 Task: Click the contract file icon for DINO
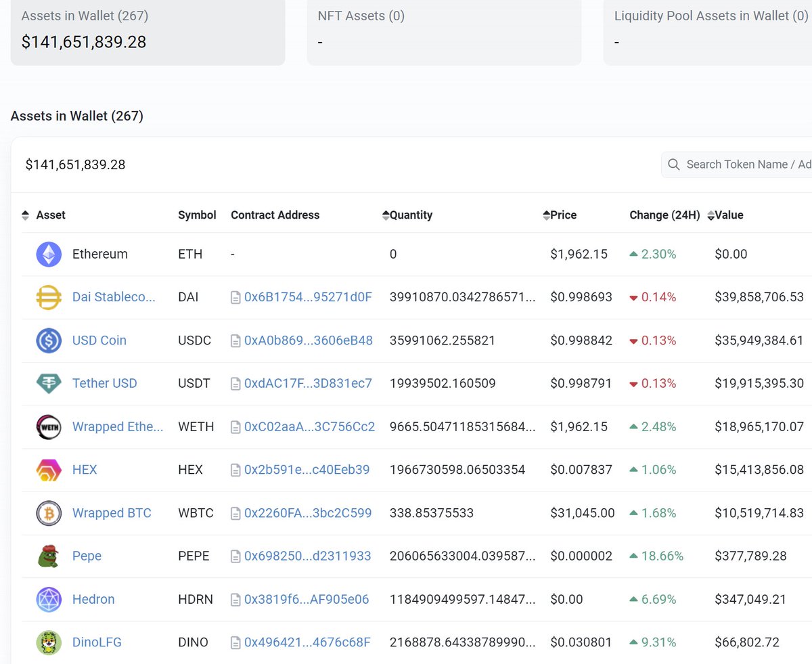pyautogui.click(x=235, y=642)
